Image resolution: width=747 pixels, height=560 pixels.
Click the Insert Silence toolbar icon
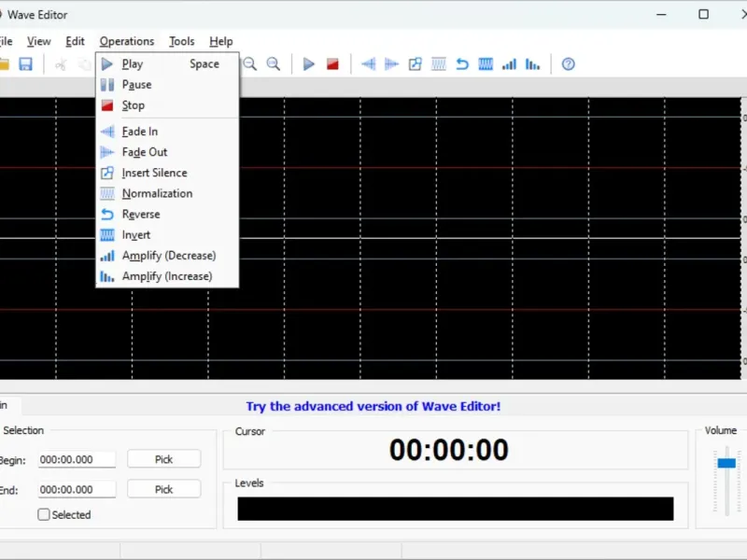coord(416,64)
